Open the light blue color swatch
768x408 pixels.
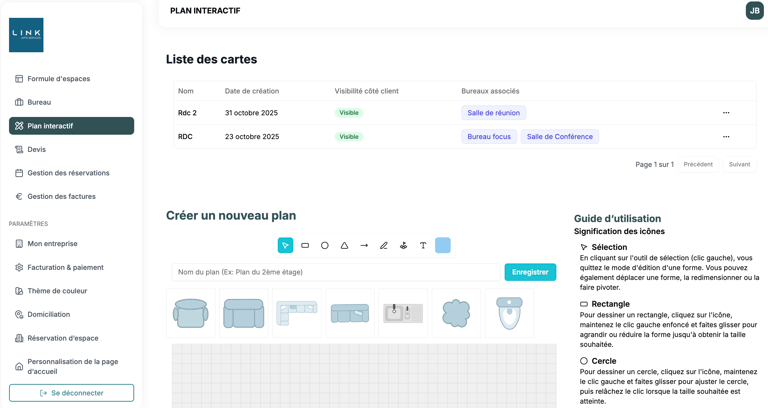(443, 245)
